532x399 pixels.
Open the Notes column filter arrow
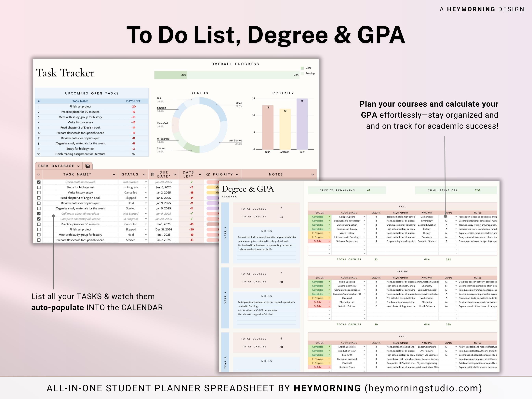313,175
